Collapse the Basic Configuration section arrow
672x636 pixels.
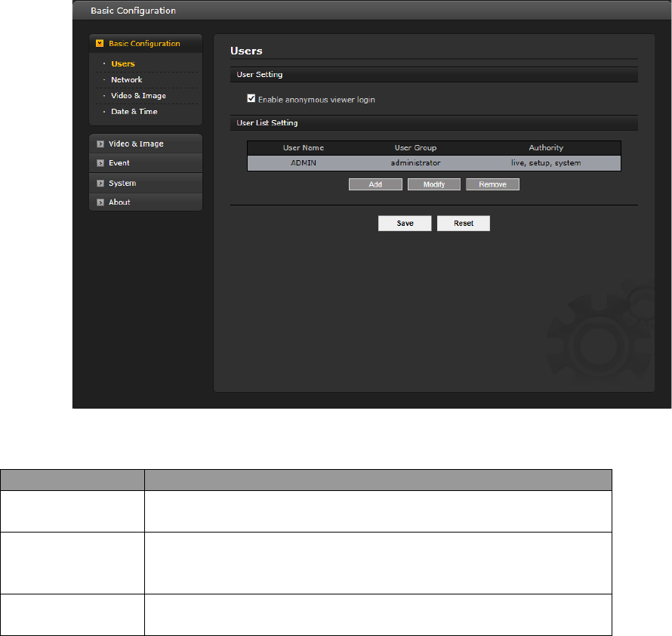point(100,43)
